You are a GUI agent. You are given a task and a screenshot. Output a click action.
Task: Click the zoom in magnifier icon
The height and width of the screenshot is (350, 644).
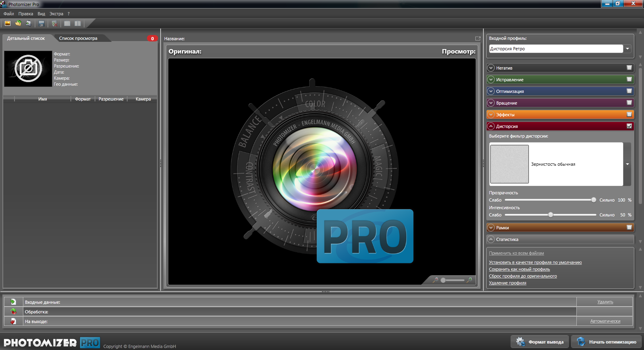pyautogui.click(x=469, y=280)
